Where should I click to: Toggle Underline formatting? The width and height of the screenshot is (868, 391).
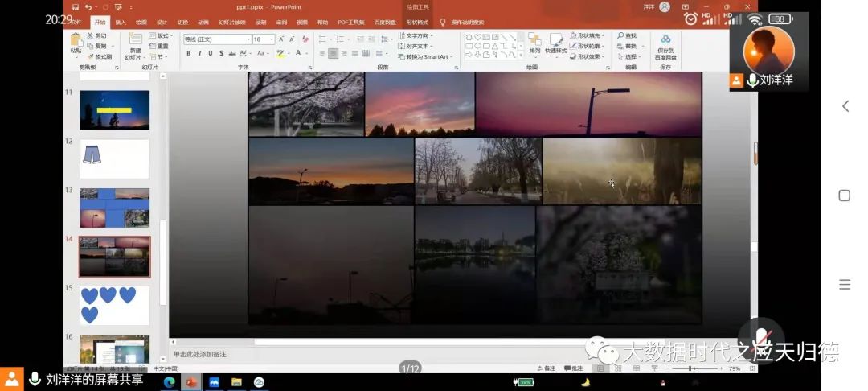pos(211,54)
